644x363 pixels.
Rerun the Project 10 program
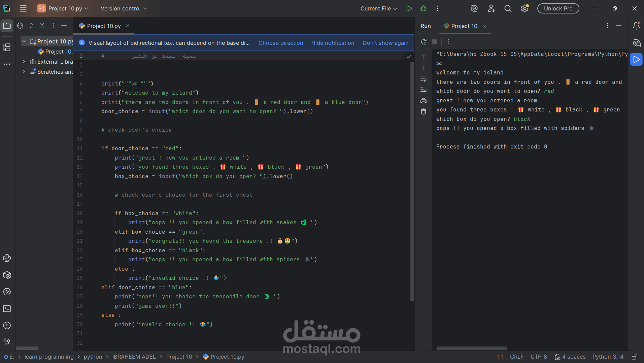tap(424, 42)
